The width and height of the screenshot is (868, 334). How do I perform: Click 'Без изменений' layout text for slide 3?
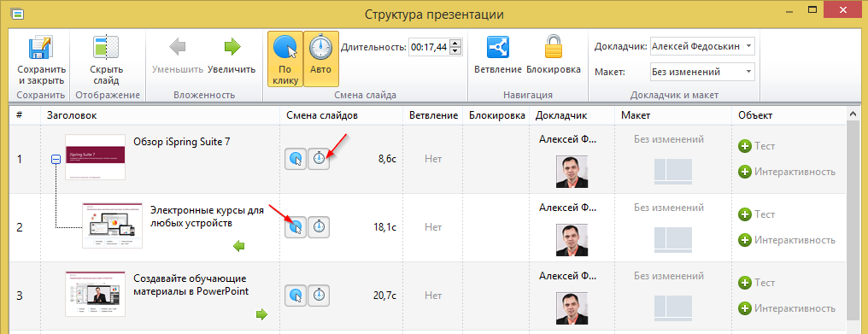tap(669, 276)
